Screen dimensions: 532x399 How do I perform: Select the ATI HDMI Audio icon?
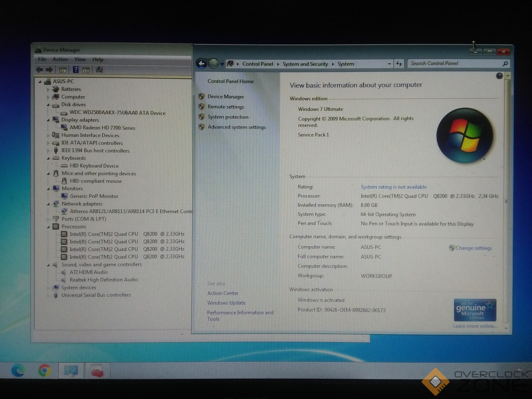tap(64, 272)
